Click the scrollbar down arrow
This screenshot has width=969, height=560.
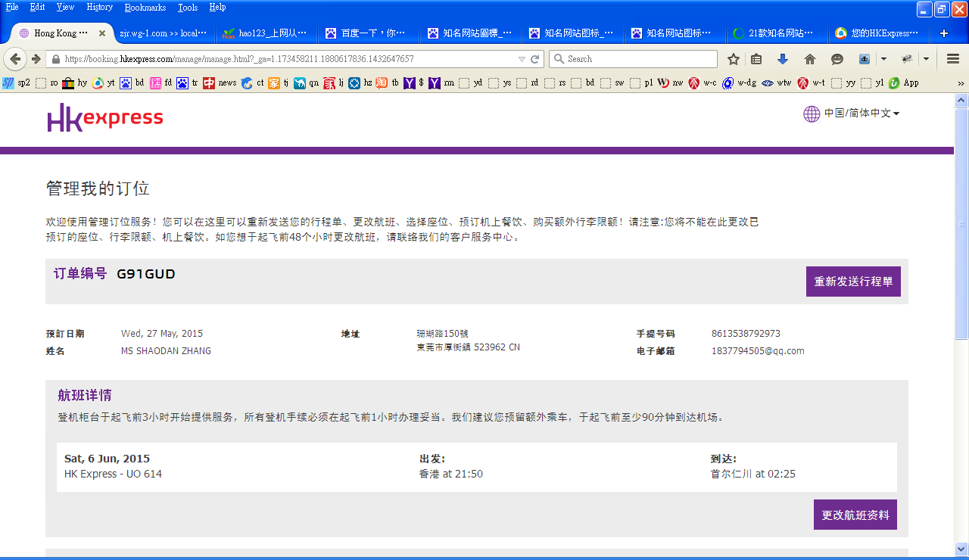(961, 549)
